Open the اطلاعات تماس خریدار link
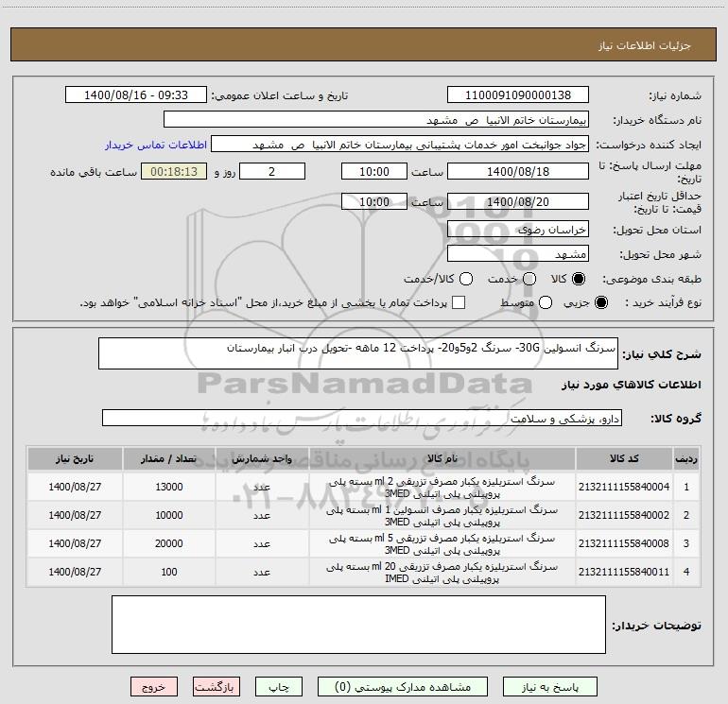This screenshot has width=728, height=704. click(x=156, y=145)
